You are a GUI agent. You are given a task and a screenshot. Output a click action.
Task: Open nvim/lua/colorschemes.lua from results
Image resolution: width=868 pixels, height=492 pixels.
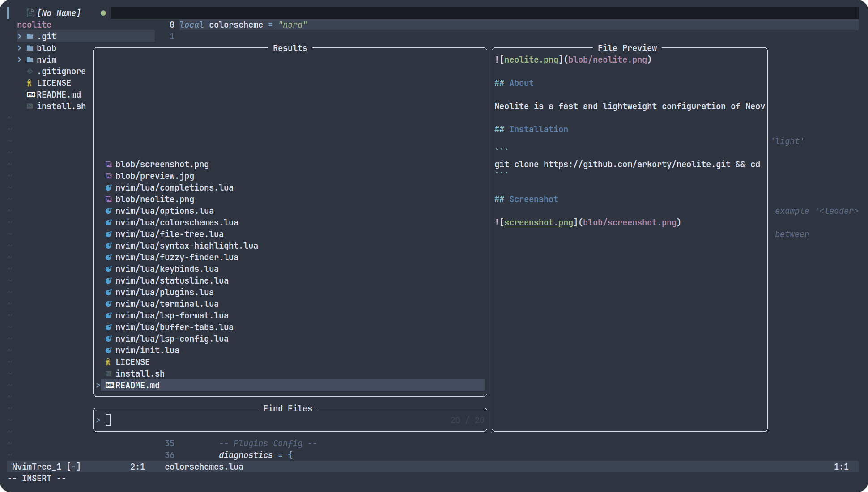click(x=177, y=222)
